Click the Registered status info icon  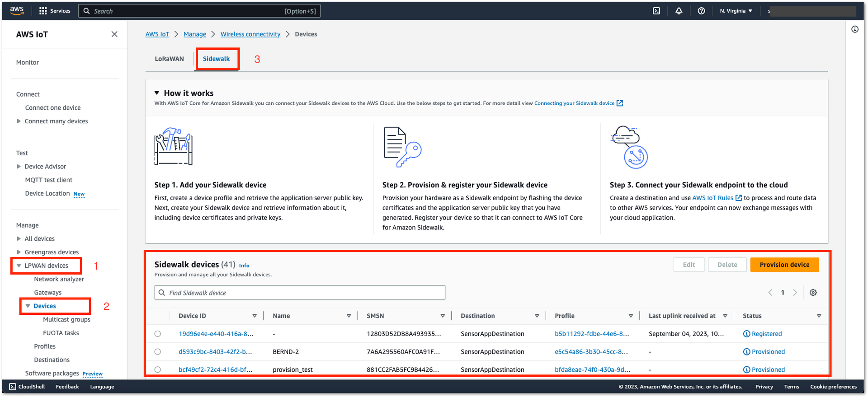tap(746, 334)
